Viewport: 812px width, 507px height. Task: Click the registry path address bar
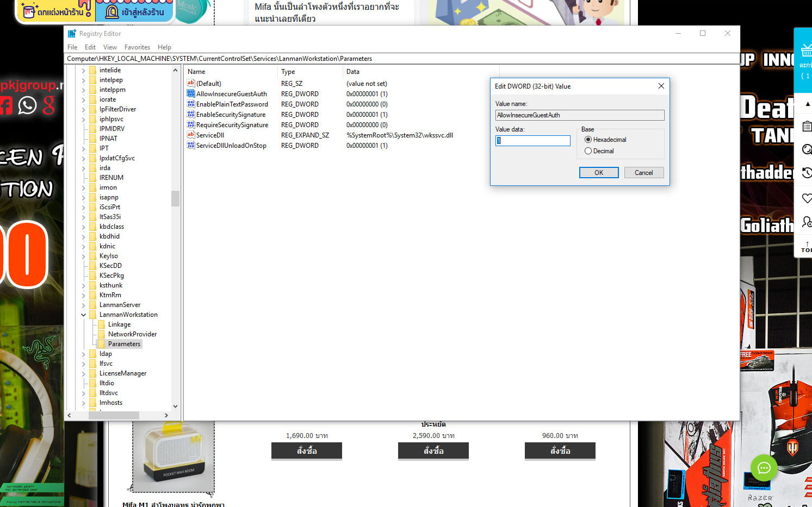coord(402,59)
